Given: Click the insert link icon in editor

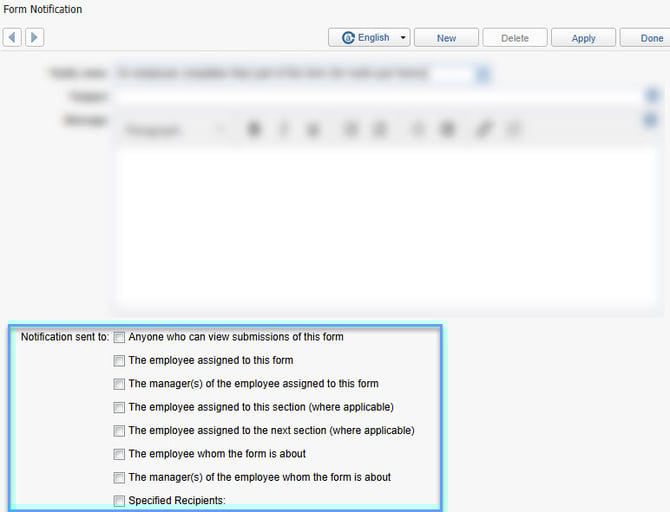Looking at the screenshot, I should pos(483,130).
